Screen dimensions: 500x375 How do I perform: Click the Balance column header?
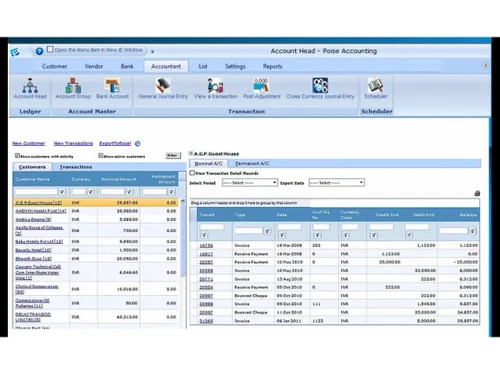(x=458, y=215)
